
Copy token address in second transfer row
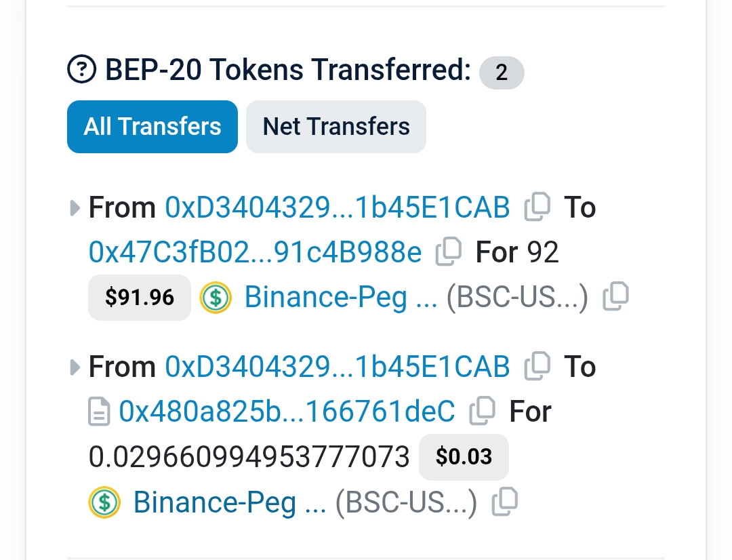504,502
